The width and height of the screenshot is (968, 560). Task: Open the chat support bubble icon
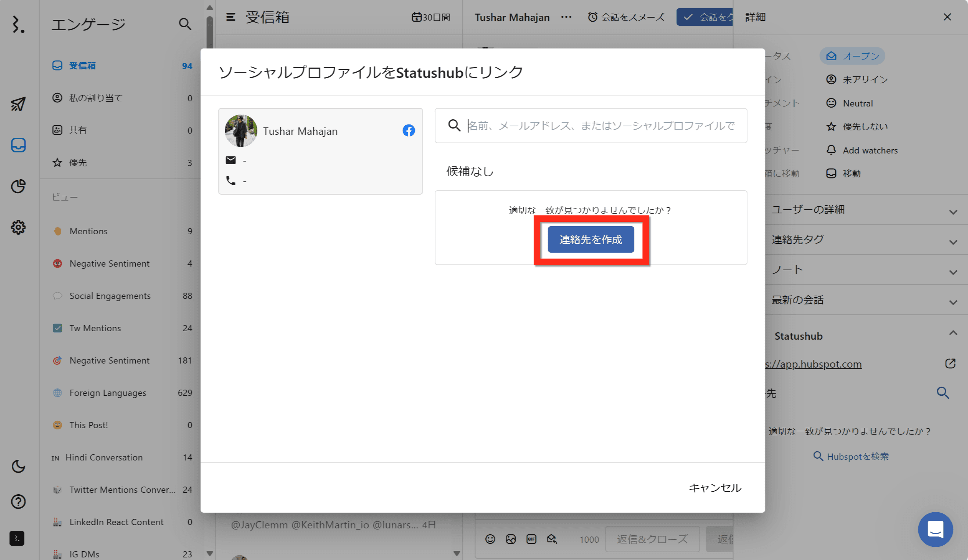(935, 529)
